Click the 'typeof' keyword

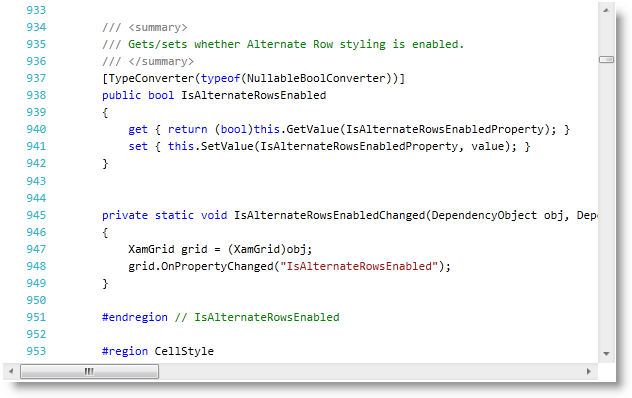pos(220,78)
